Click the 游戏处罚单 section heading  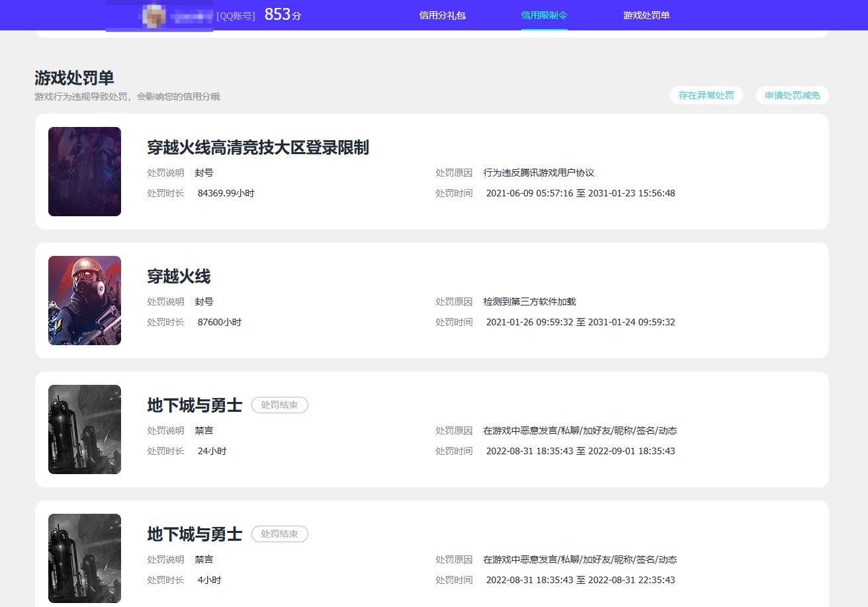(x=74, y=78)
